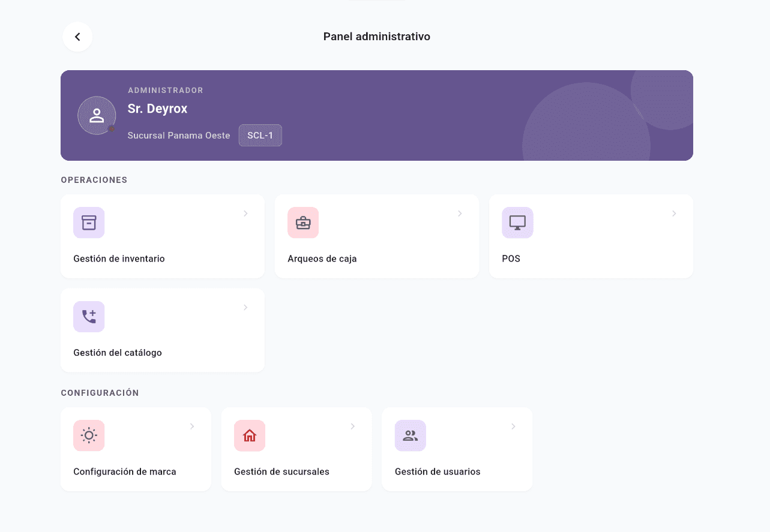Click chevron on Configuración de marca card
The height and width of the screenshot is (532, 770).
coord(192,426)
